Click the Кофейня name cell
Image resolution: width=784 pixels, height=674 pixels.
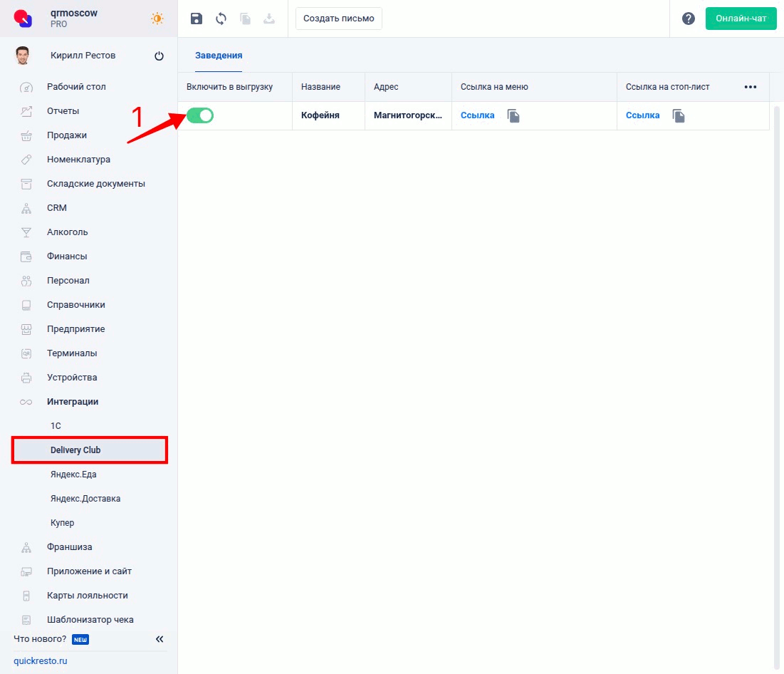point(328,115)
